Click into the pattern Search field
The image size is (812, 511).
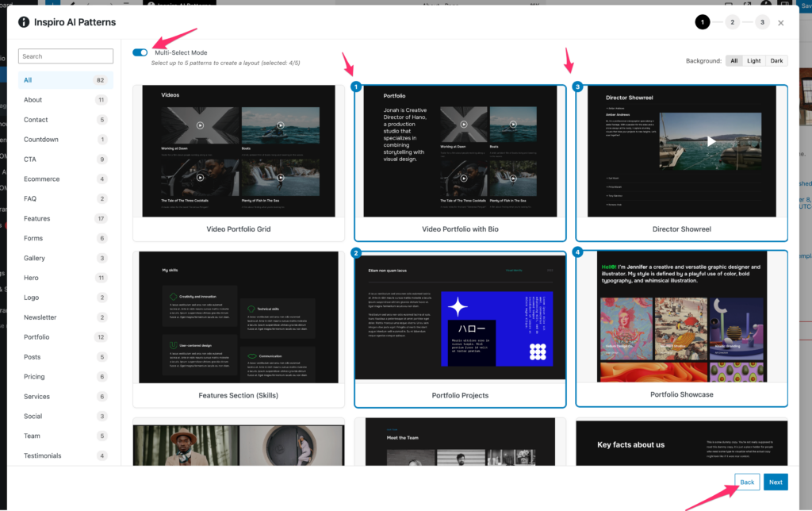pos(66,56)
